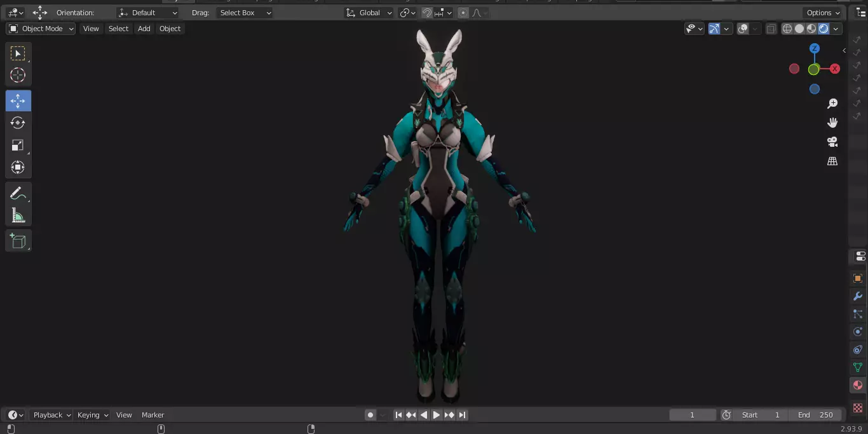
Task: Click the zoom view gizmo
Action: 832,104
